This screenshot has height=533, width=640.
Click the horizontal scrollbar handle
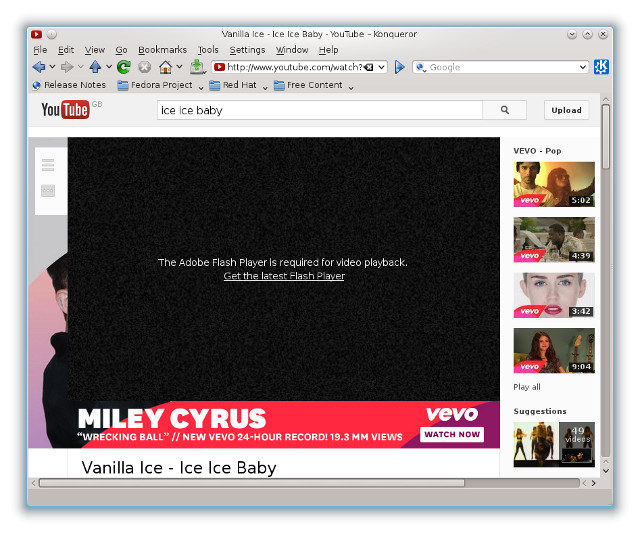point(252,483)
